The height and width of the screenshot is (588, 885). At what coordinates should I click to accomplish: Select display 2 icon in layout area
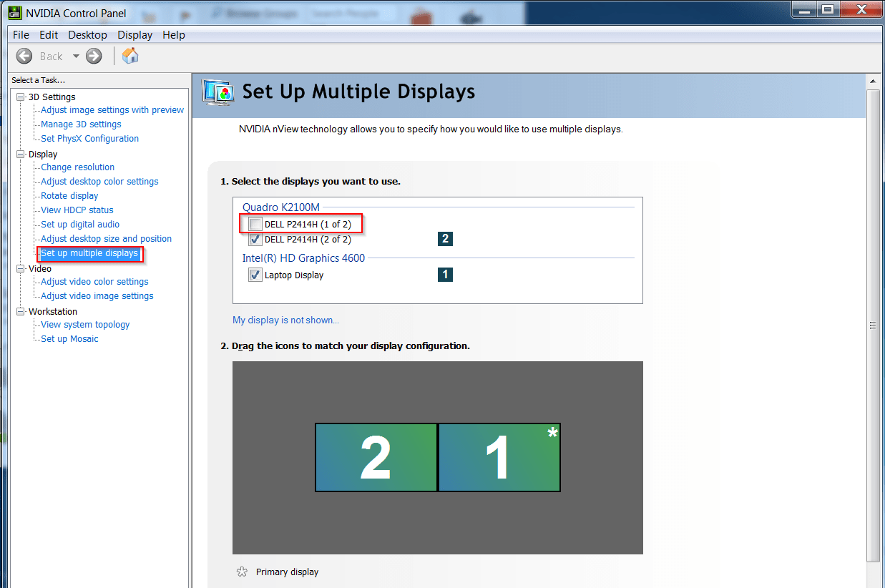click(376, 457)
